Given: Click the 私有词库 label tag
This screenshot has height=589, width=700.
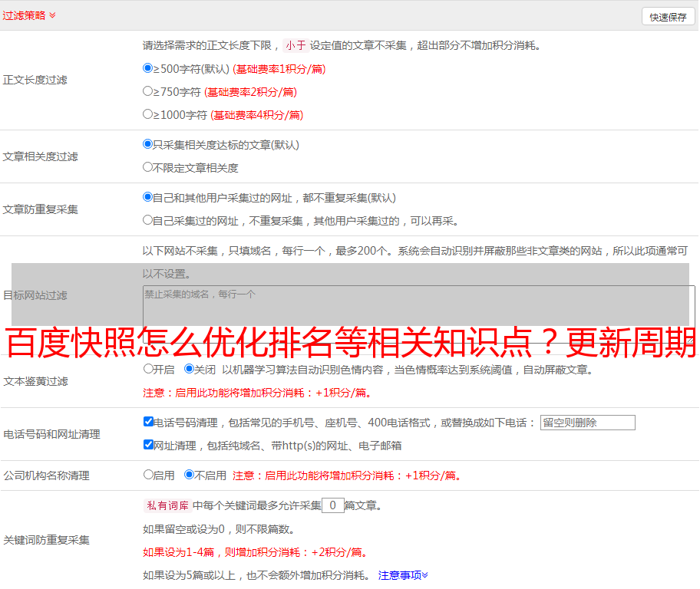Looking at the screenshot, I should pyautogui.click(x=166, y=505).
